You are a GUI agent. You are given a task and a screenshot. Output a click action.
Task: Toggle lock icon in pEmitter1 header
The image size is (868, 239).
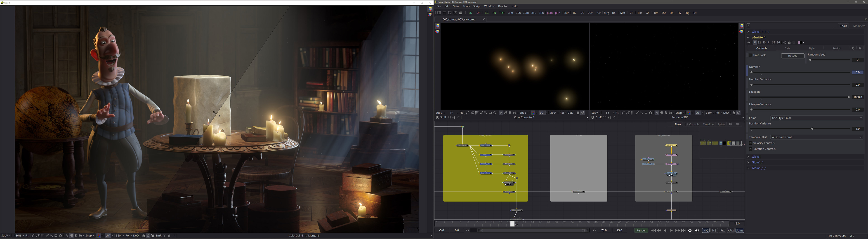789,43
